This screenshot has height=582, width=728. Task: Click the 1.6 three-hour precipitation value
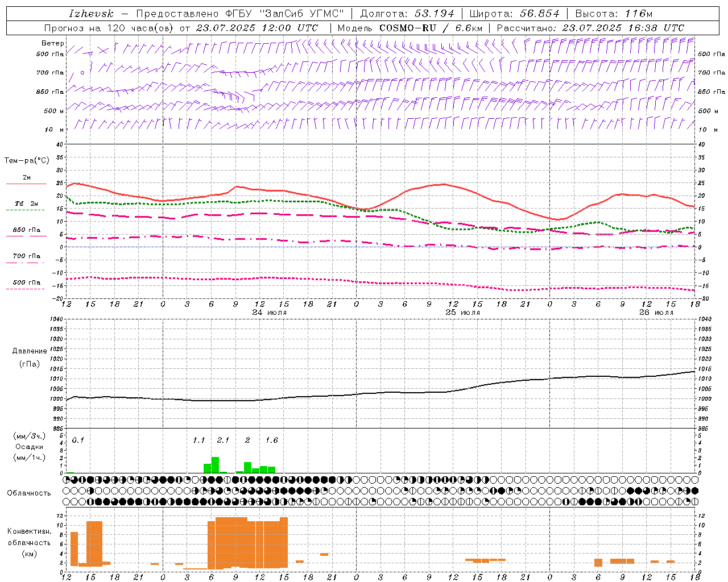(272, 440)
